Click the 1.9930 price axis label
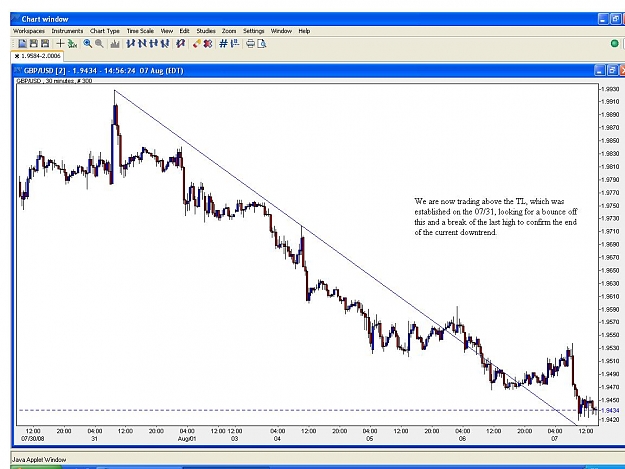625x469 pixels. pos(610,89)
